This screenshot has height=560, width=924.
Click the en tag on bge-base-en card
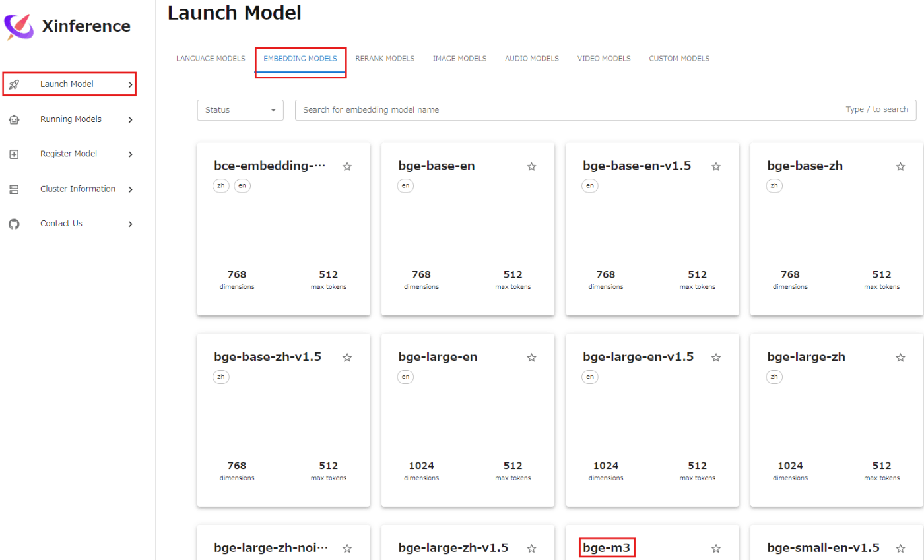click(x=406, y=186)
